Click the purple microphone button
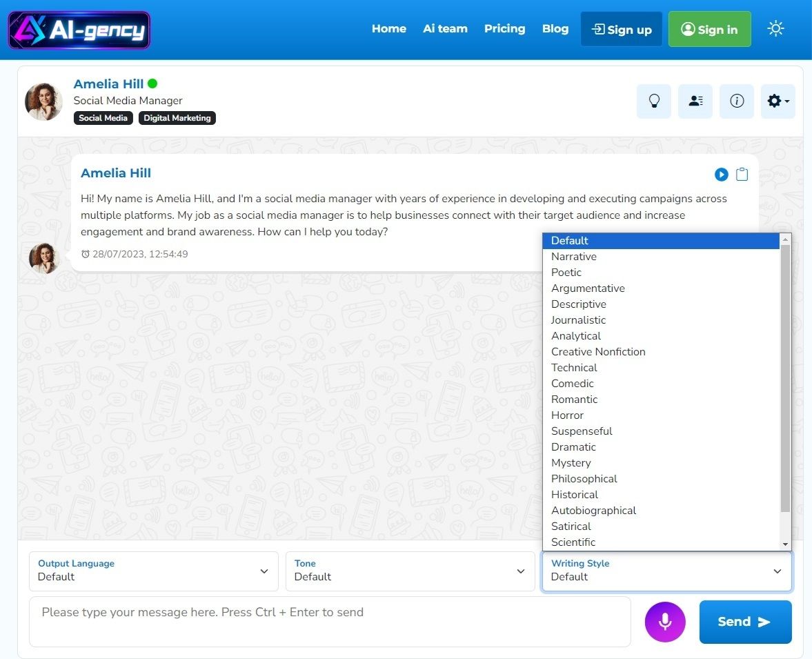This screenshot has height=659, width=812. [664, 622]
